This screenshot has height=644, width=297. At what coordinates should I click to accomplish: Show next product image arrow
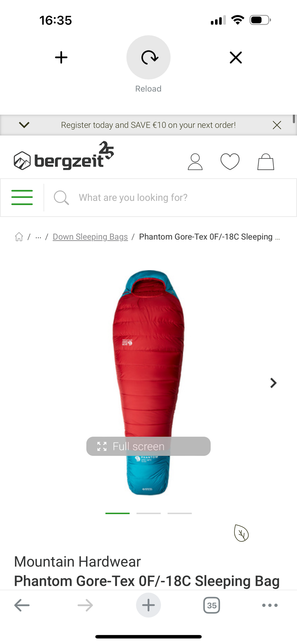pyautogui.click(x=273, y=383)
